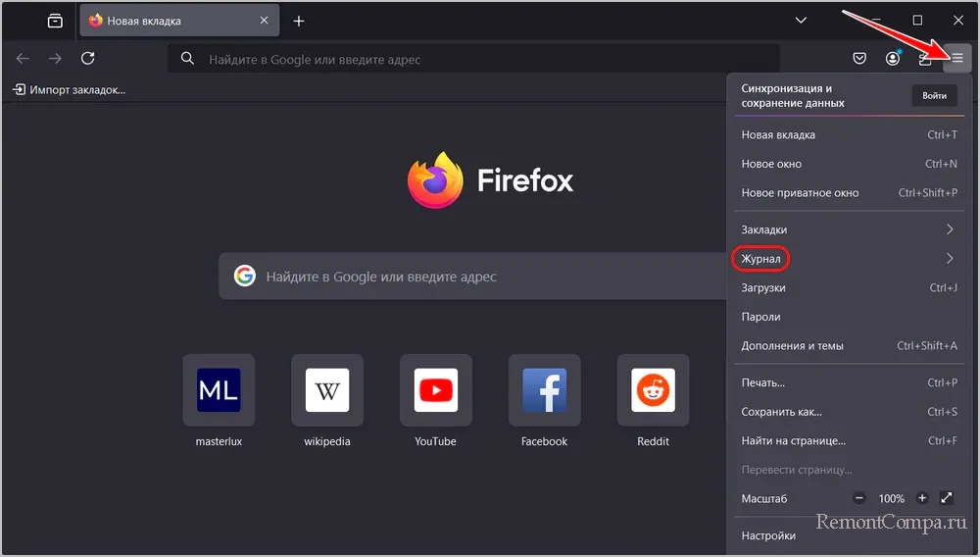Click the Pocket save icon
The width and height of the screenshot is (980, 557).
pos(859,59)
